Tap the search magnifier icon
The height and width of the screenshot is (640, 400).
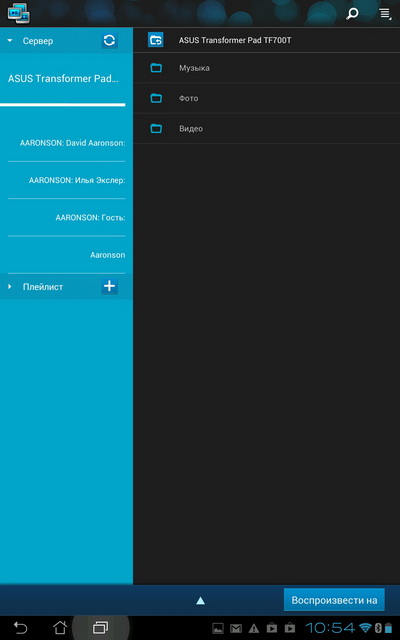click(x=352, y=14)
